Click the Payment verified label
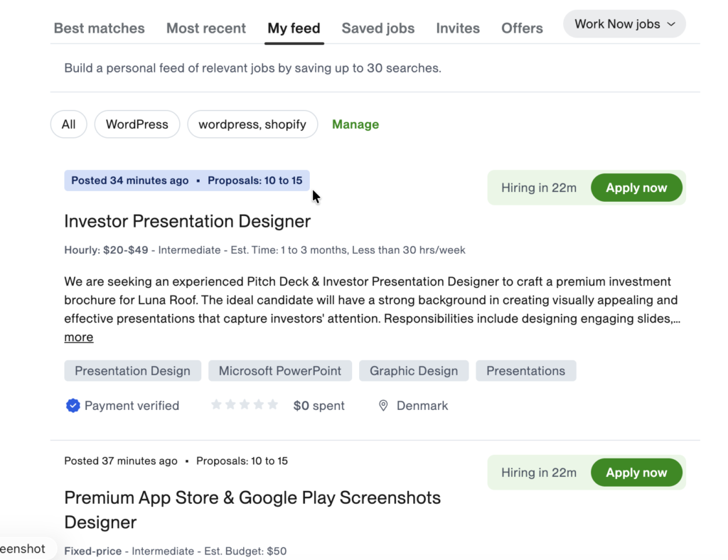The height and width of the screenshot is (560, 728). (132, 406)
